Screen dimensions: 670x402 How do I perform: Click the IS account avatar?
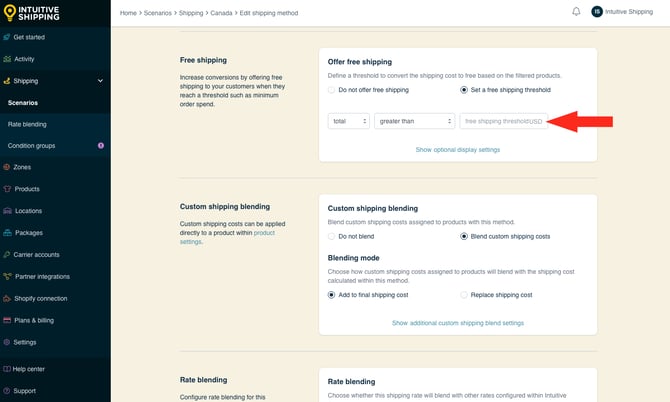tap(597, 12)
